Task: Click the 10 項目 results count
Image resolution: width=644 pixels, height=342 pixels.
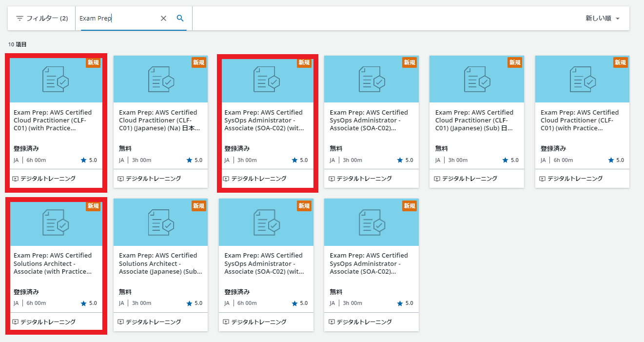Action: pos(18,44)
